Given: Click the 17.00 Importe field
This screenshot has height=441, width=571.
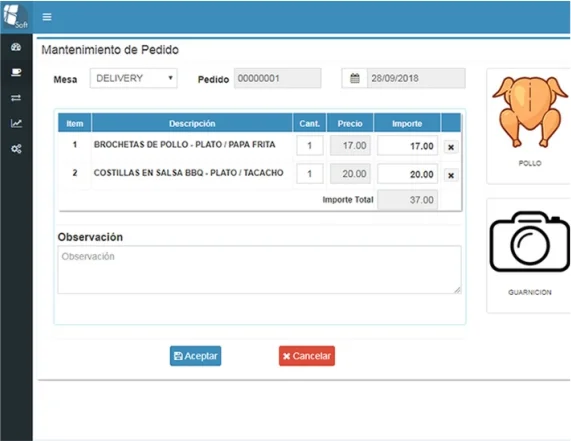Looking at the screenshot, I should pos(407,146).
